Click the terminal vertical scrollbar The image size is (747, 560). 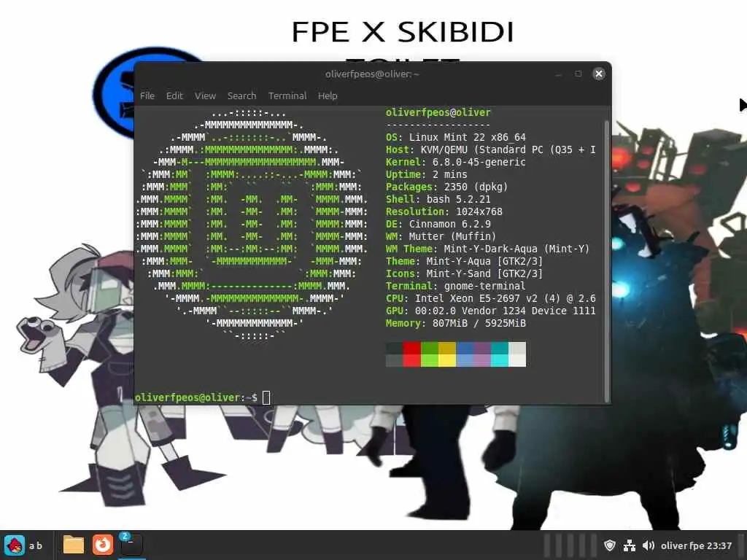606,261
